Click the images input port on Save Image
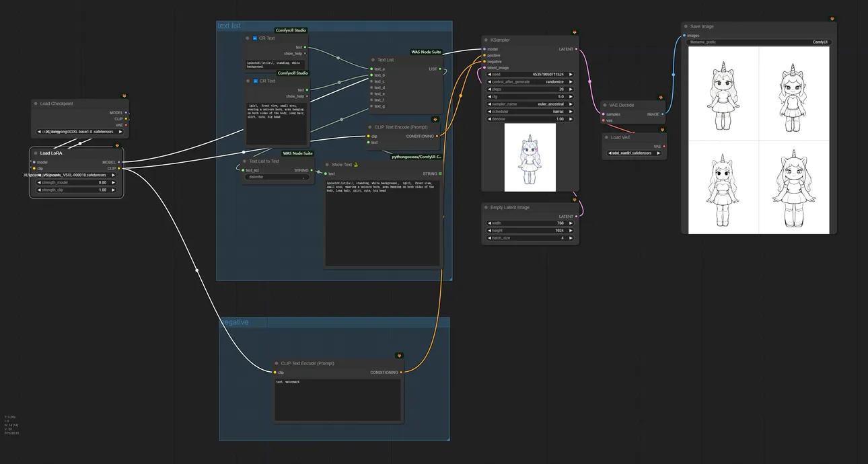The image size is (868, 464). (684, 36)
